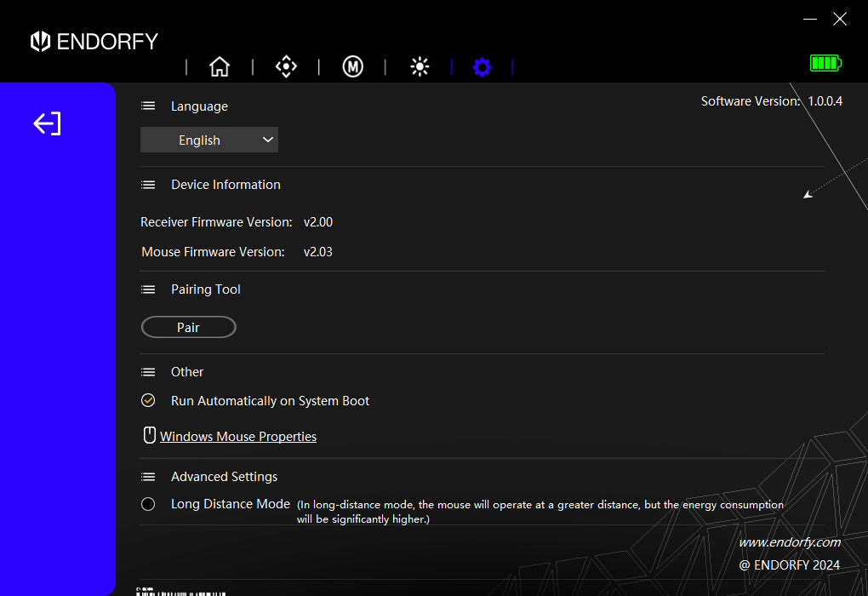868x596 pixels.
Task: Click the ENDORFY logo
Action: coord(94,41)
